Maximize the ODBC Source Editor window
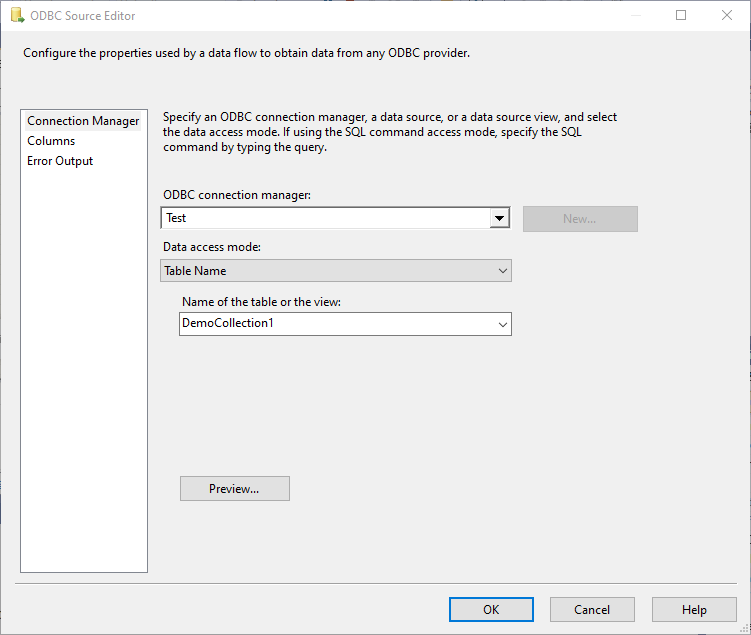This screenshot has width=751, height=635. pyautogui.click(x=681, y=16)
